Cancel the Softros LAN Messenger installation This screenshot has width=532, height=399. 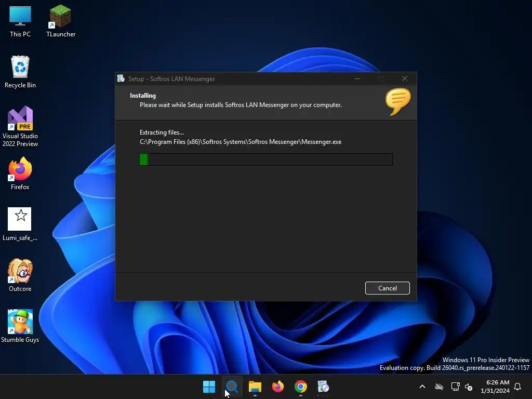387,288
